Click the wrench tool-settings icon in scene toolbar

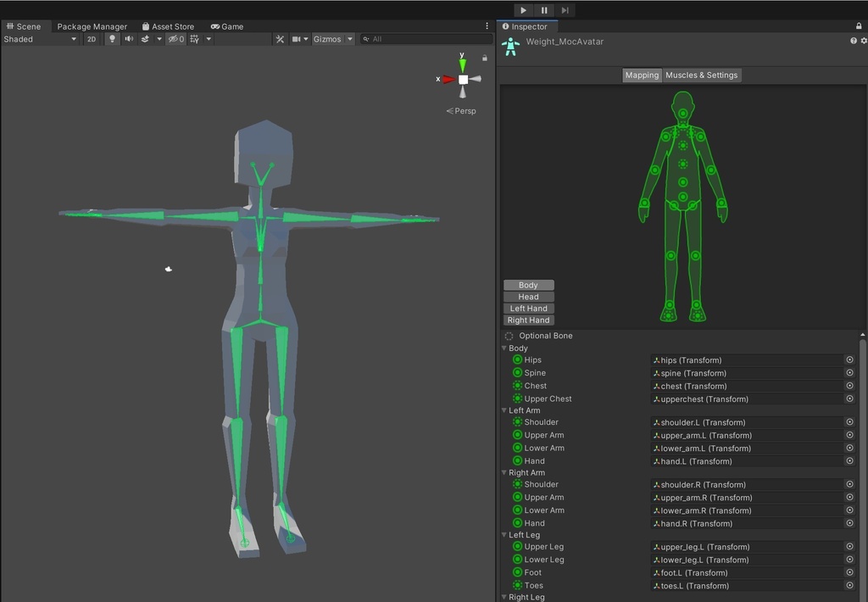[x=280, y=39]
